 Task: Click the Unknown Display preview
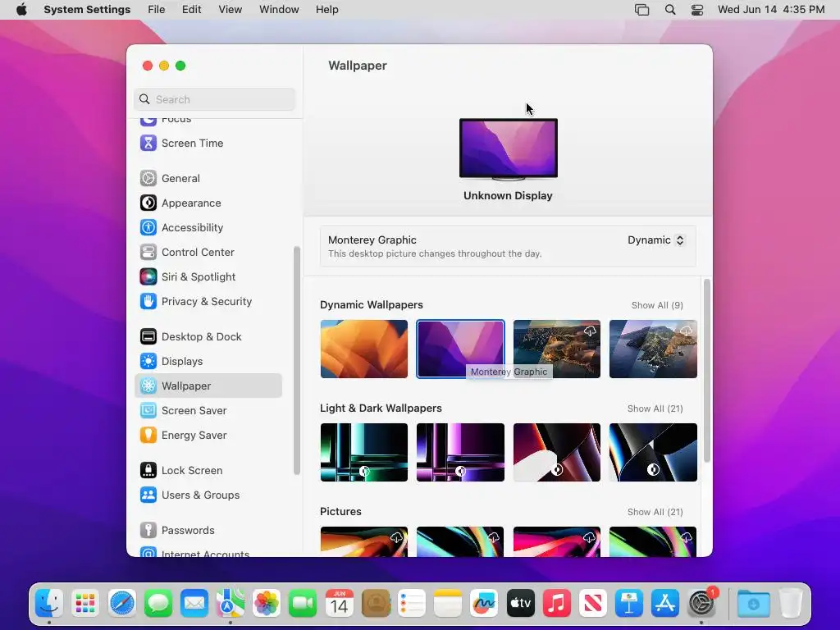point(509,149)
